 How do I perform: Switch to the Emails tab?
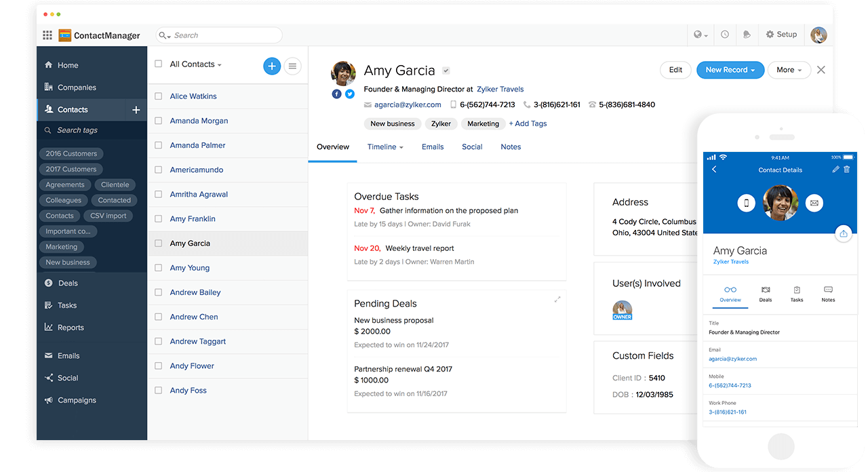point(433,147)
